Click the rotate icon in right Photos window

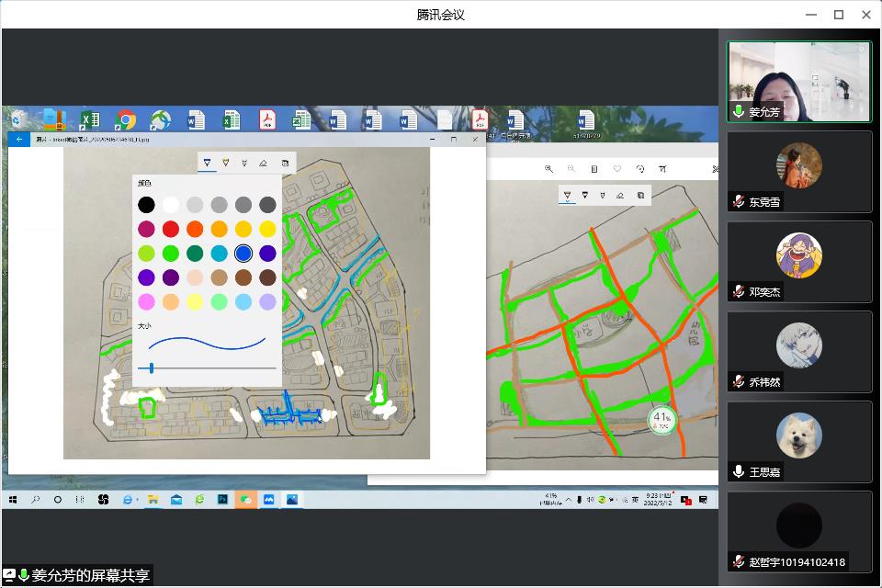(640, 169)
